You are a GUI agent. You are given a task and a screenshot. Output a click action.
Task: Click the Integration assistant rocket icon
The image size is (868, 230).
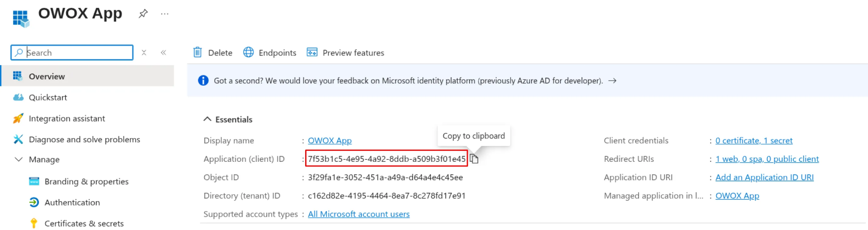pos(18,119)
